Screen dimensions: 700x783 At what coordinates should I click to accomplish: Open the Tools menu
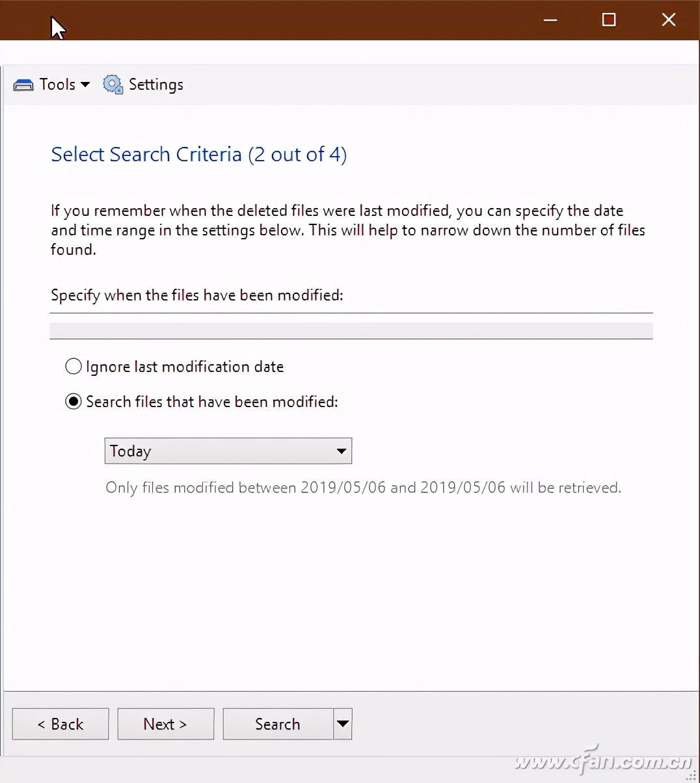tap(57, 85)
